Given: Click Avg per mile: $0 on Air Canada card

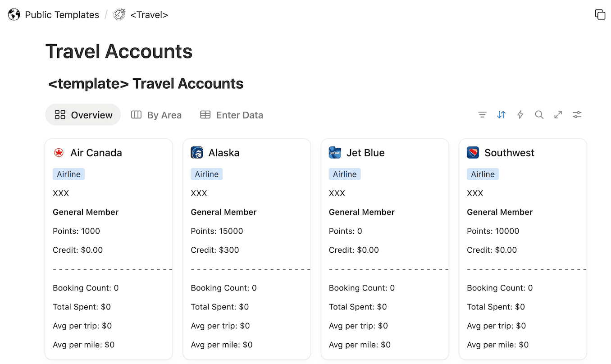Looking at the screenshot, I should [84, 345].
